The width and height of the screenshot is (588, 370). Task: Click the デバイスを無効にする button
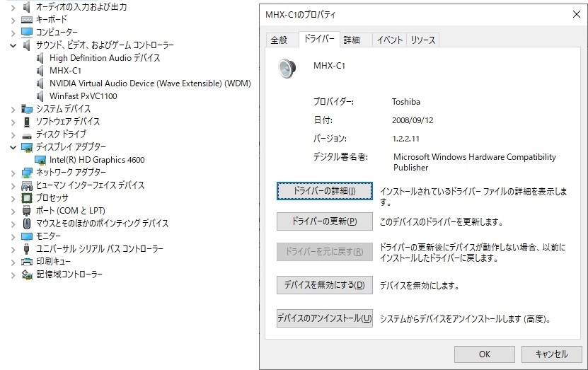click(x=324, y=285)
